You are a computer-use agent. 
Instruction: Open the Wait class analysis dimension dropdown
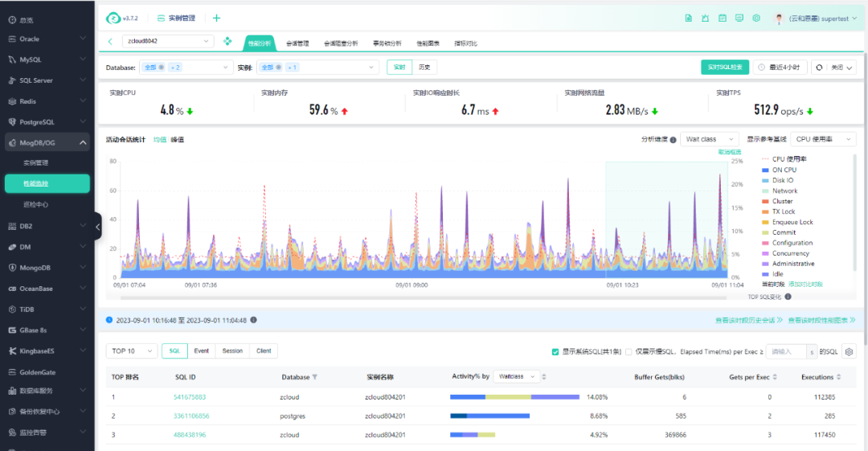(710, 139)
